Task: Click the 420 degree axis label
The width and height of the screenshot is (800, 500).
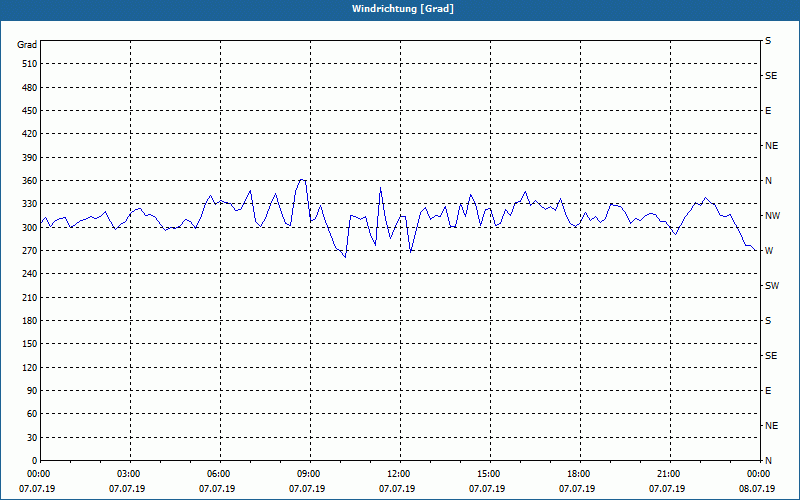Action: tap(30, 134)
